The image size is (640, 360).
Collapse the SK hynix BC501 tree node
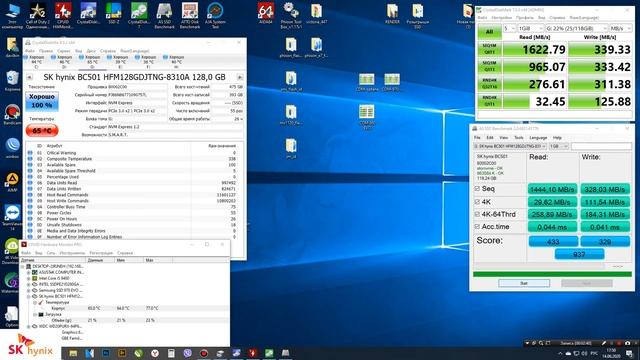29,296
